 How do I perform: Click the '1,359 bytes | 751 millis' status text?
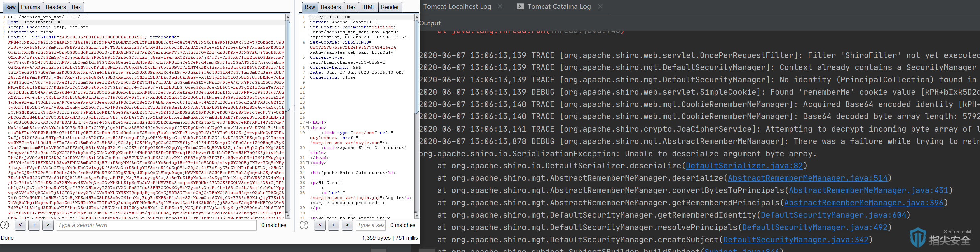click(390, 238)
